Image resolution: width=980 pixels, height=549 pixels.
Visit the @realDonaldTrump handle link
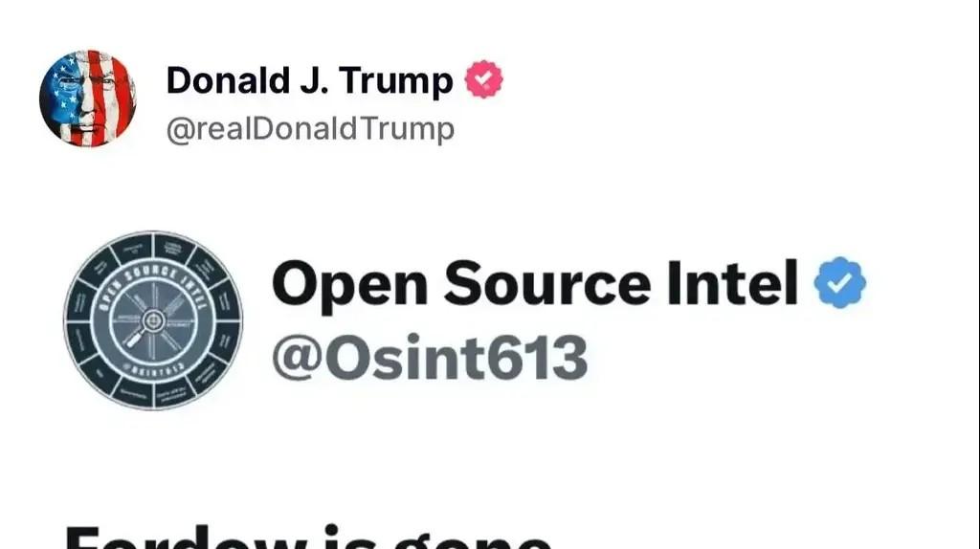[310, 129]
